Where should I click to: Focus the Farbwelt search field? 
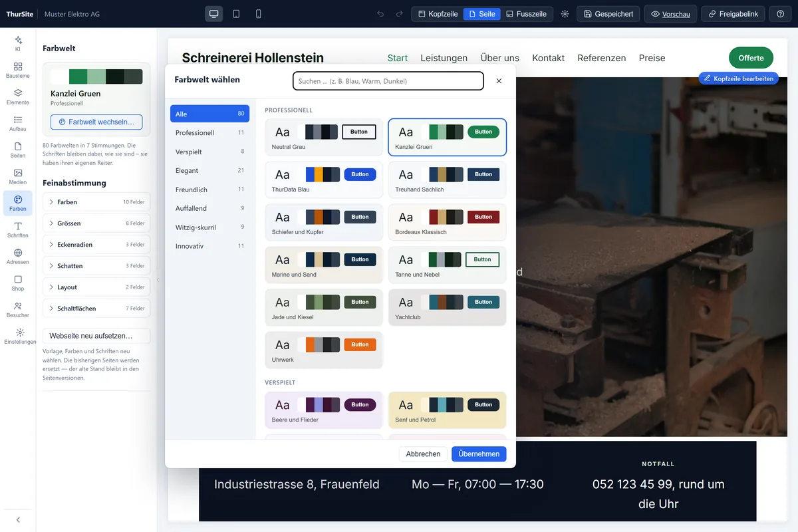pyautogui.click(x=388, y=81)
